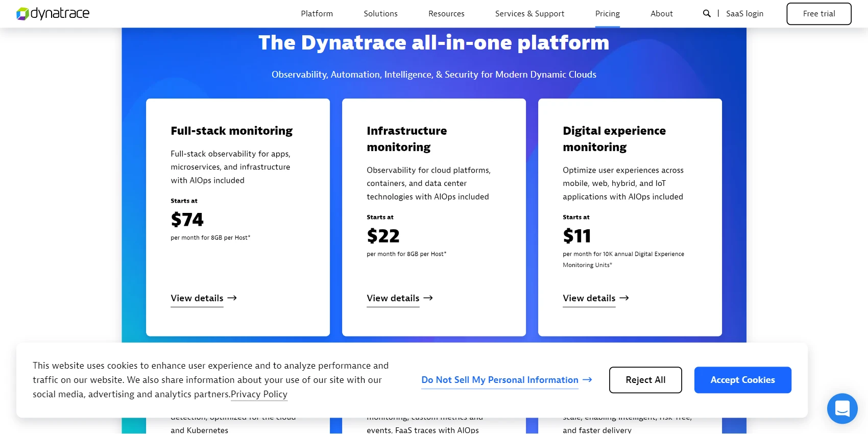This screenshot has width=868, height=434.
Task: Click arrow next to Do Not Sell link
Action: tap(587, 380)
